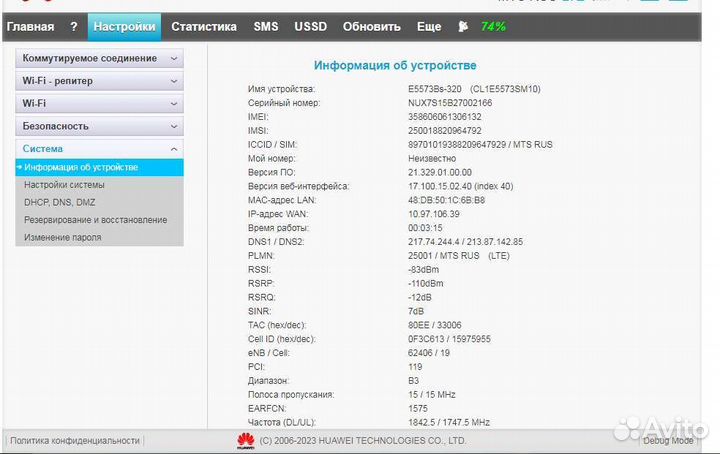Screen dimensions: 720x454
Task: Open the Статистика tab
Action: (204, 27)
